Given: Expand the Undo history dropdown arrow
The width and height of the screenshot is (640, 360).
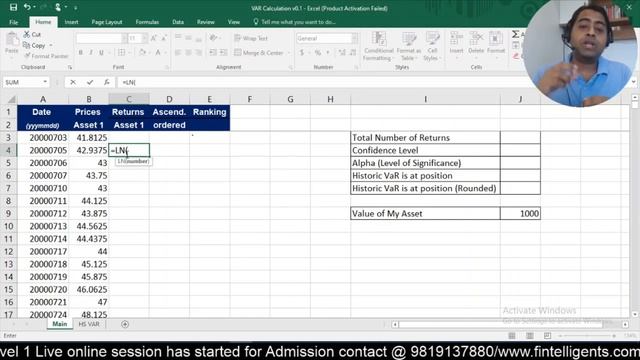Looking at the screenshot, I should coord(34,7).
